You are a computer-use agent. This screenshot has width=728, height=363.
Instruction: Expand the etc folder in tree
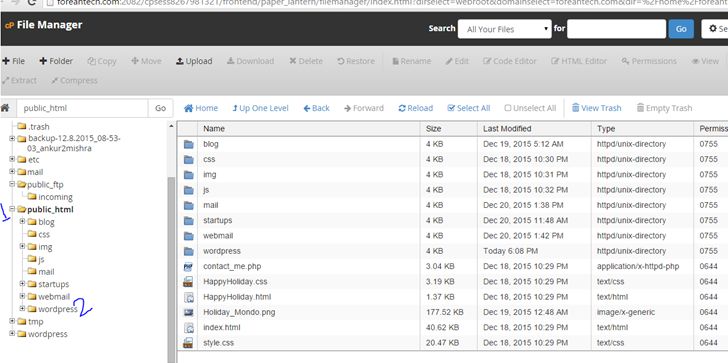12,159
